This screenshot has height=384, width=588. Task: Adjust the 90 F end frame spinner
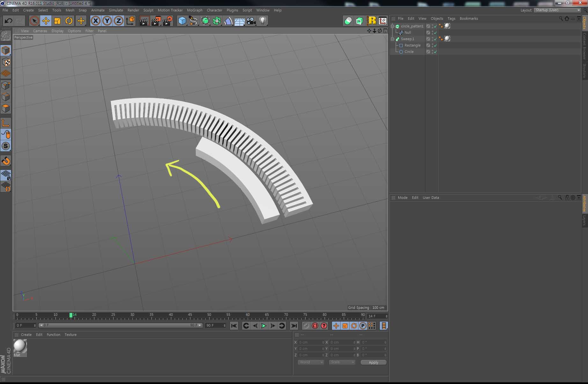224,325
